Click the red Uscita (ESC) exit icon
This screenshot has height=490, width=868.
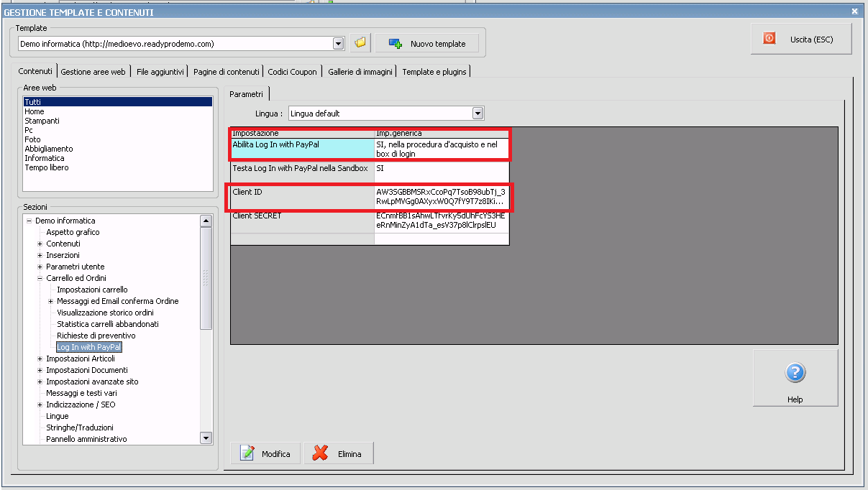(769, 39)
